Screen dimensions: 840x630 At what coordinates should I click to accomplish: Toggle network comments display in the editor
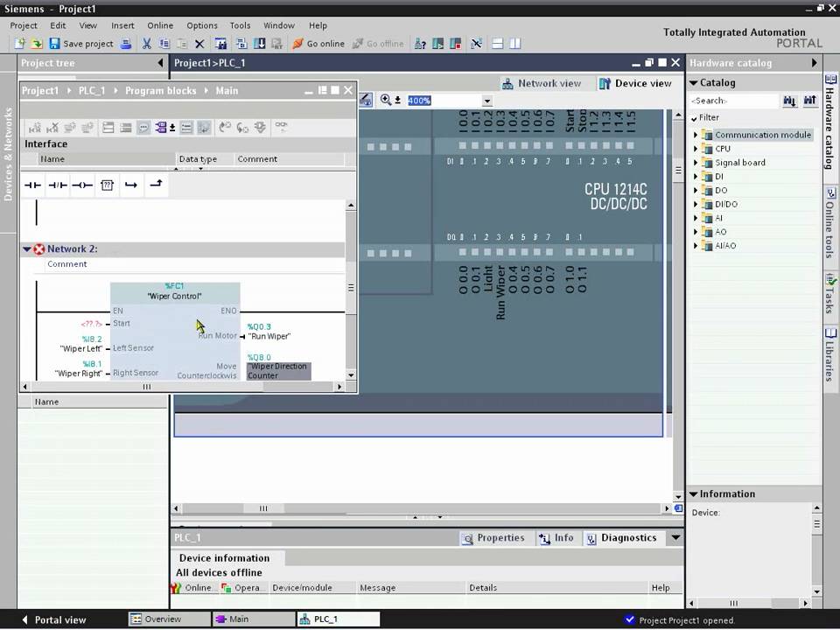(x=143, y=128)
